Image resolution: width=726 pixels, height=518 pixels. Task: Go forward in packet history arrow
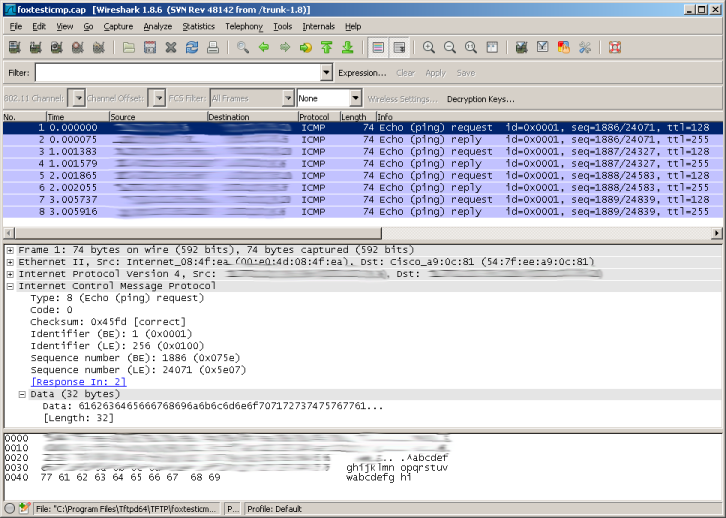(x=285, y=47)
